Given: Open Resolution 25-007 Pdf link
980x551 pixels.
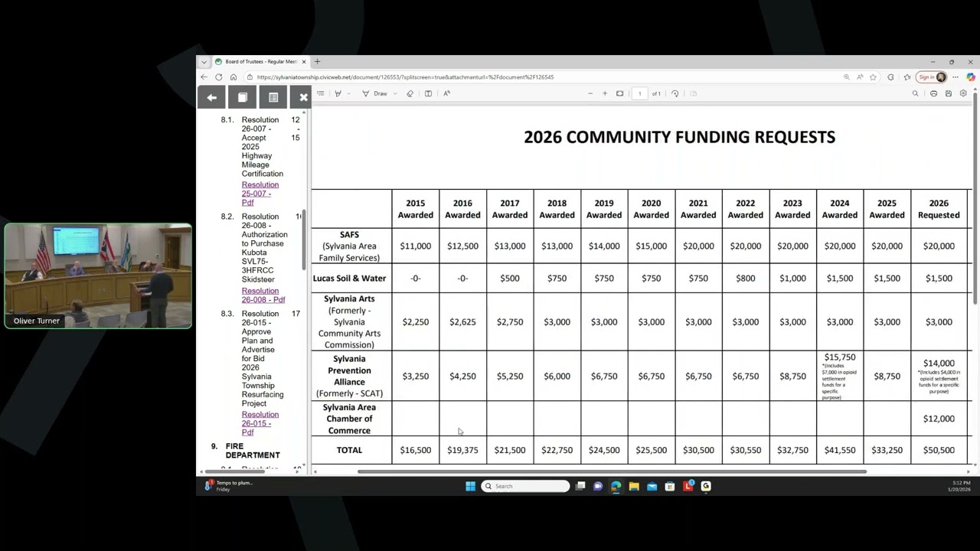Looking at the screenshot, I should 260,194.
